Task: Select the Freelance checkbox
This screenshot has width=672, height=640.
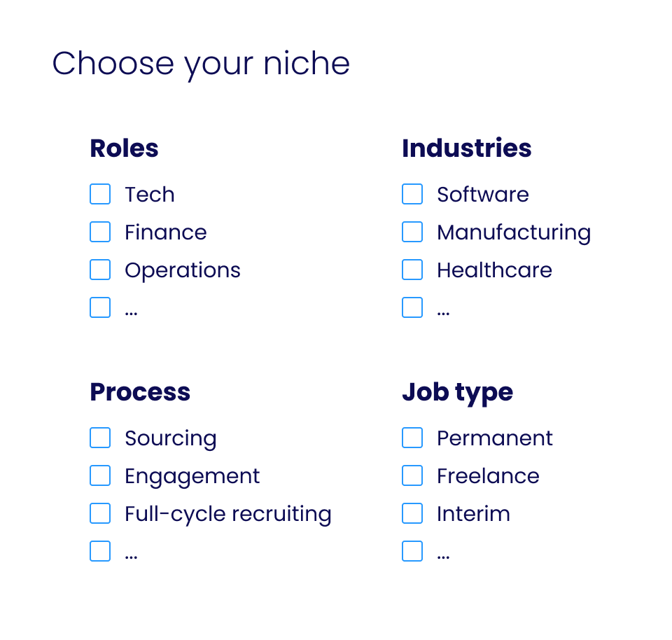Action: pyautogui.click(x=412, y=475)
